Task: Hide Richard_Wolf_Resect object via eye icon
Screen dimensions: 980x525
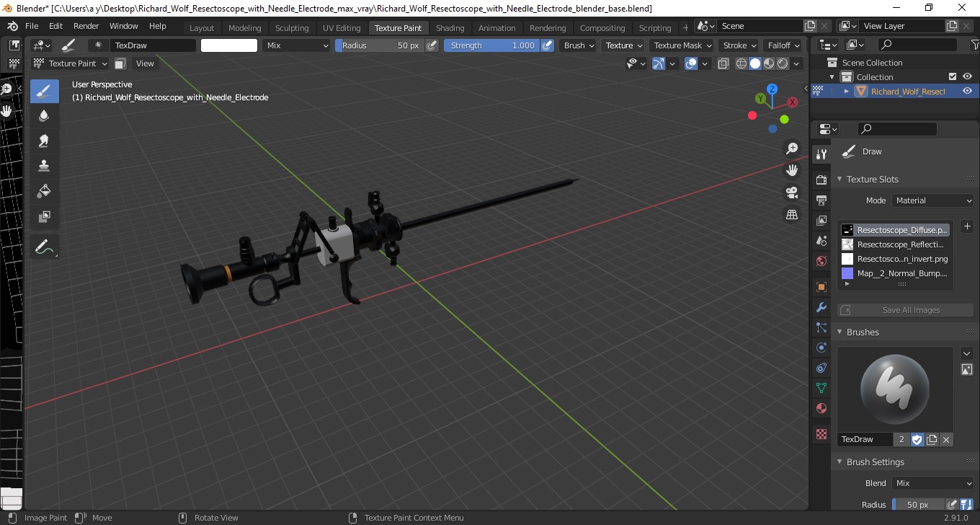Action: click(968, 91)
